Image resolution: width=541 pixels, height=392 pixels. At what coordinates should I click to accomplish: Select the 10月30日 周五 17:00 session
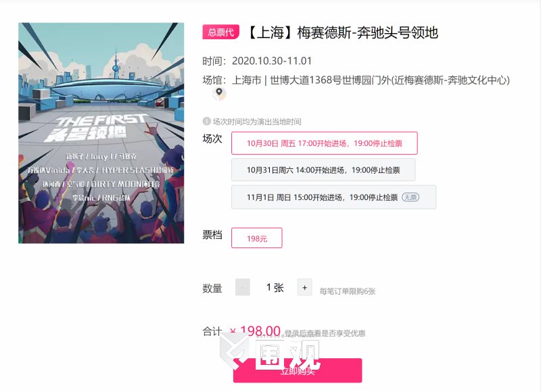324,143
